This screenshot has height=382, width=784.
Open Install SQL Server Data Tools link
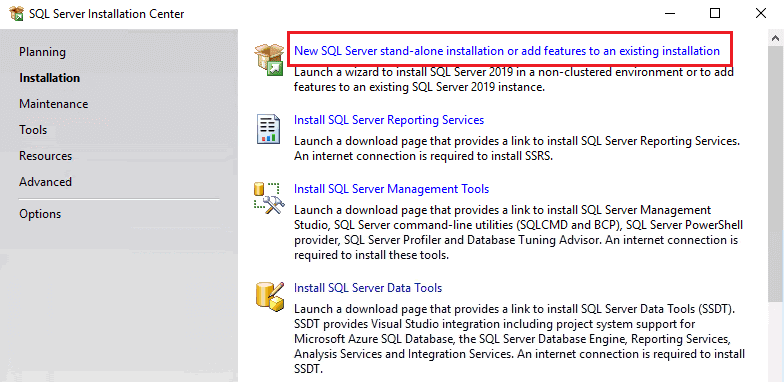pos(368,288)
